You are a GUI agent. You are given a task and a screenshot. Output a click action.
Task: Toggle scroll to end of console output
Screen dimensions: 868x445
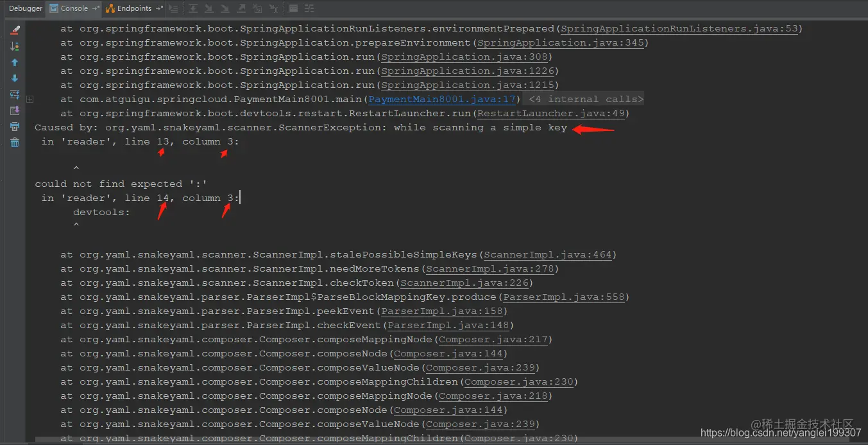click(15, 110)
